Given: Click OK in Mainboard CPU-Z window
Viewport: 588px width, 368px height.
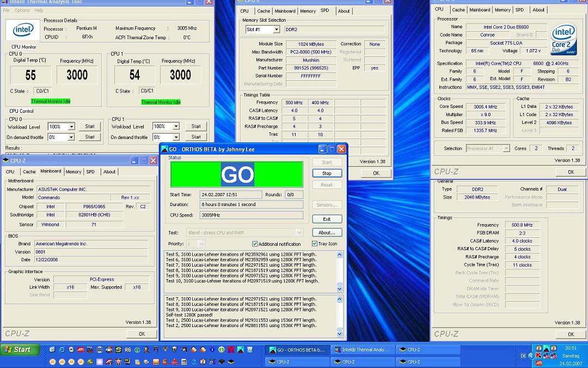Looking at the screenshot, I should pos(142,334).
